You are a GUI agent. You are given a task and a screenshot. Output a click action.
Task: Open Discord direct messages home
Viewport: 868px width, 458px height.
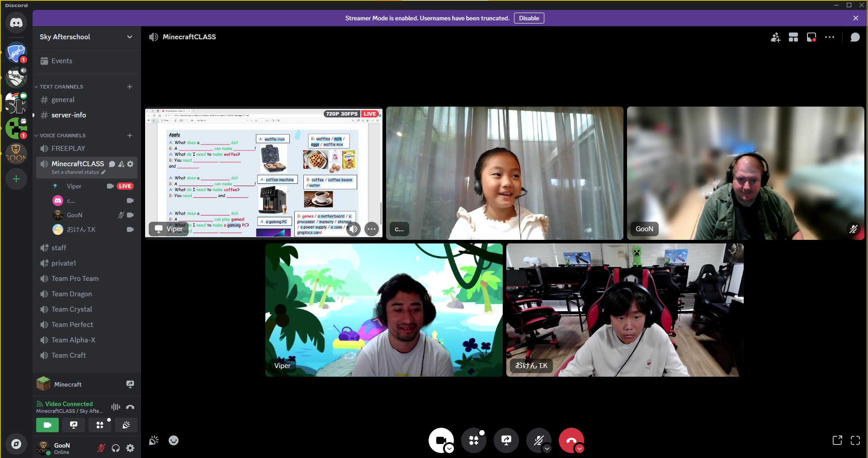pyautogui.click(x=16, y=23)
